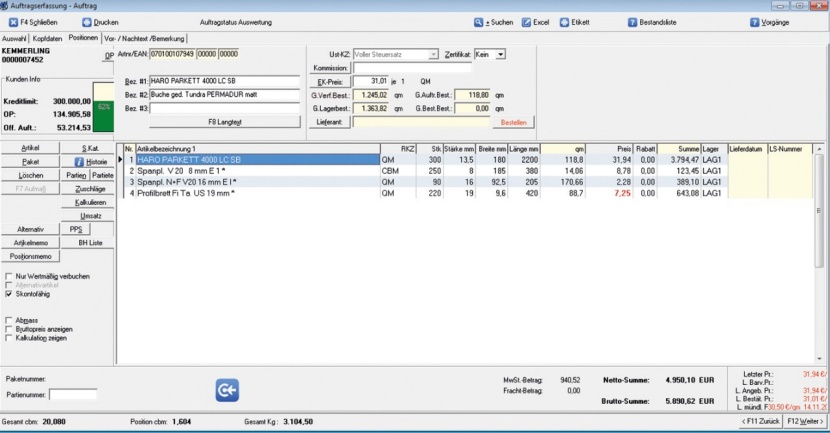The image size is (830, 433).
Task: Uncheck the Skontofähig checkbox
Action: pyautogui.click(x=9, y=295)
